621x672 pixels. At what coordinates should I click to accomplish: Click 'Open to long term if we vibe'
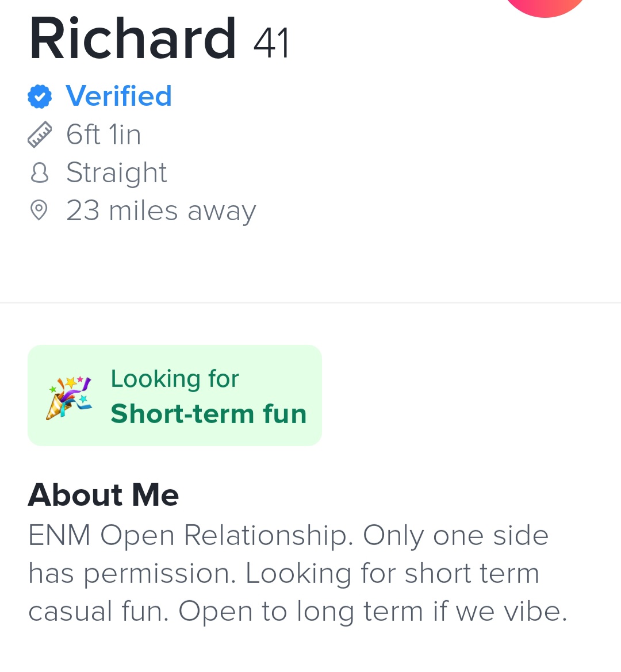(373, 612)
